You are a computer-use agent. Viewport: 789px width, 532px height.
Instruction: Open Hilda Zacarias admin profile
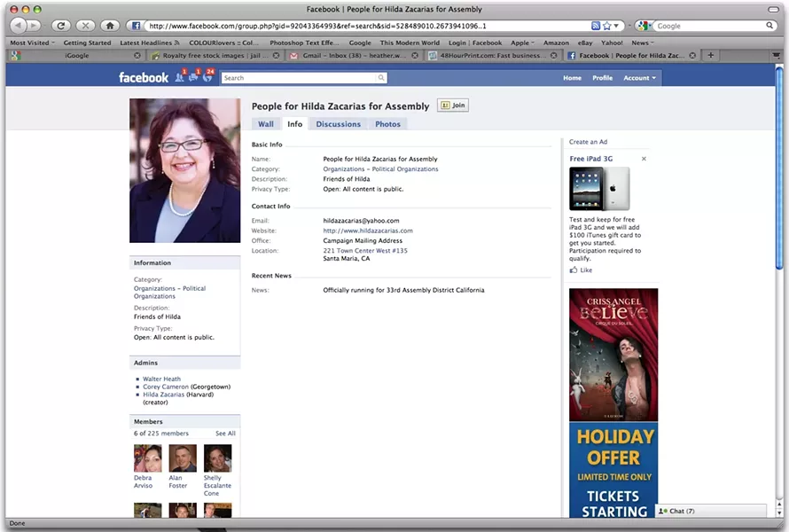163,395
